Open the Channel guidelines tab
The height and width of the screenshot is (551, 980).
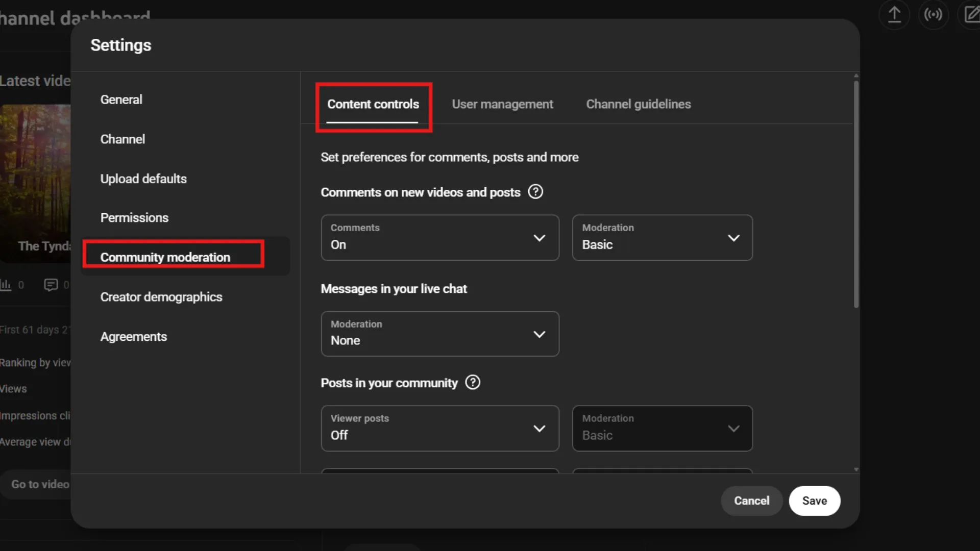point(638,104)
